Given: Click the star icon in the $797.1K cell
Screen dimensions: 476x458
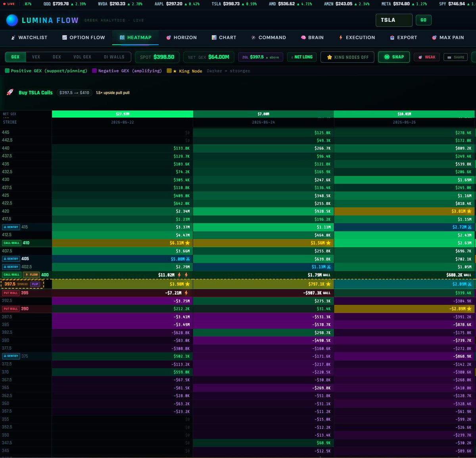Looking at the screenshot, I should tap(328, 284).
